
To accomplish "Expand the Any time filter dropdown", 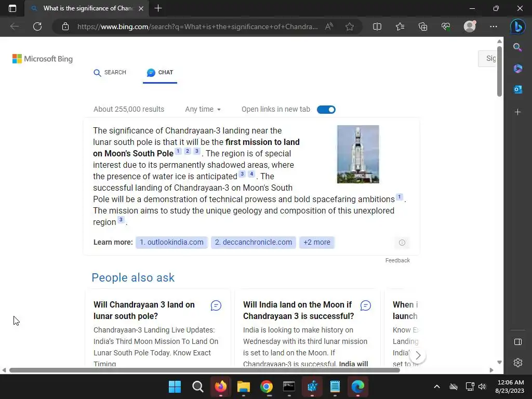I will [x=203, y=109].
